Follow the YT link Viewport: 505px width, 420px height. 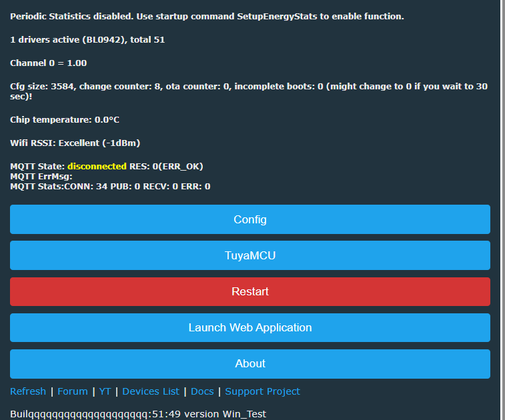(105, 391)
